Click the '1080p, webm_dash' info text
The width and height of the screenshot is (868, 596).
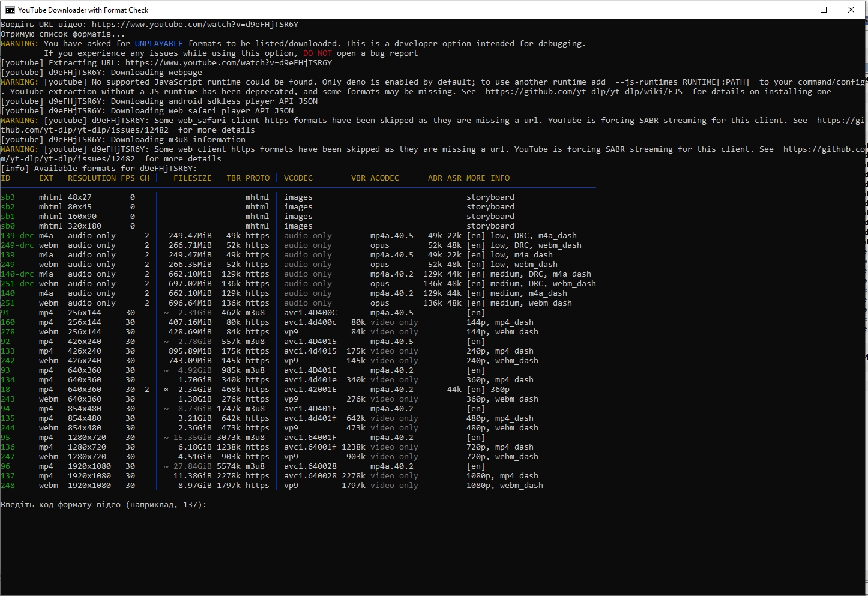click(x=505, y=486)
